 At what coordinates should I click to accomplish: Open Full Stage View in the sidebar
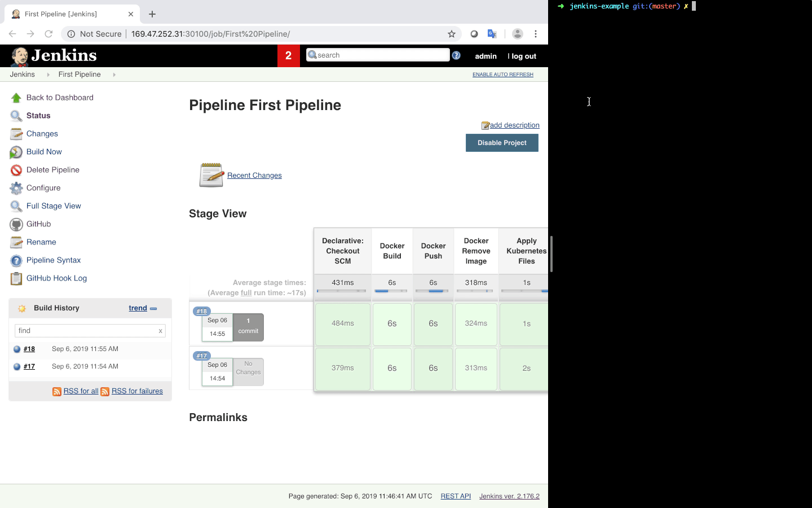[54, 206]
